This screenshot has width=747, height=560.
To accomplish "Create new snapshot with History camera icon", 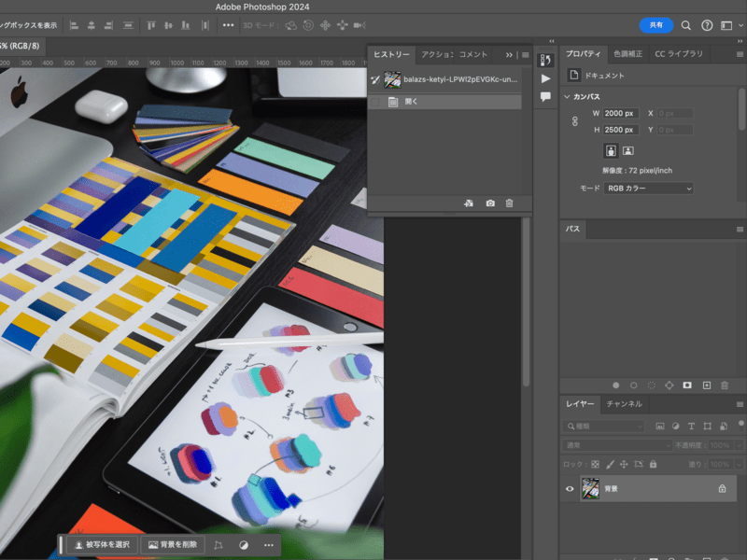I will (490, 203).
